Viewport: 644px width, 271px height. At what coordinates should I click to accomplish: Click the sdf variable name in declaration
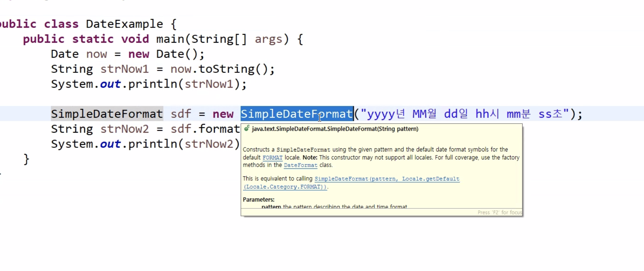pos(181,114)
